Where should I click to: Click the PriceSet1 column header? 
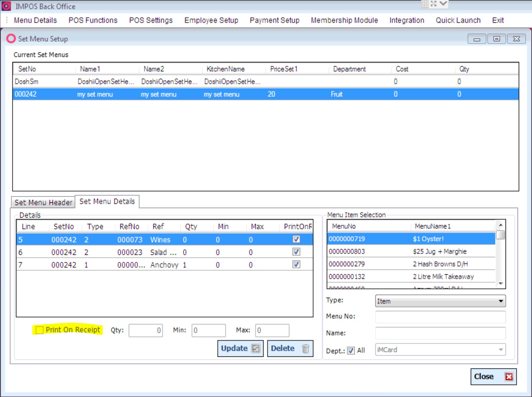(297, 69)
